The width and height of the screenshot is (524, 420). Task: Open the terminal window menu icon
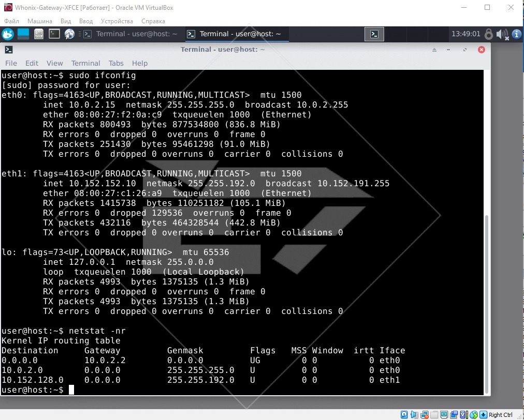pyautogui.click(x=9, y=50)
